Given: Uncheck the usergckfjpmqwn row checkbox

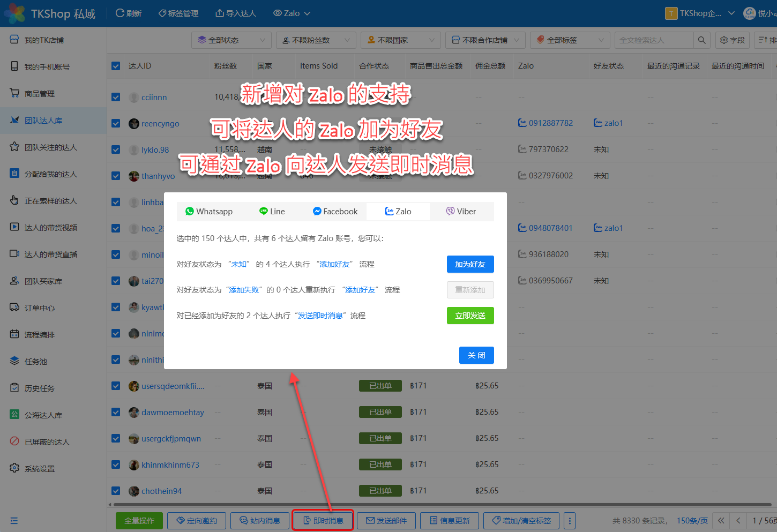Looking at the screenshot, I should [x=116, y=438].
